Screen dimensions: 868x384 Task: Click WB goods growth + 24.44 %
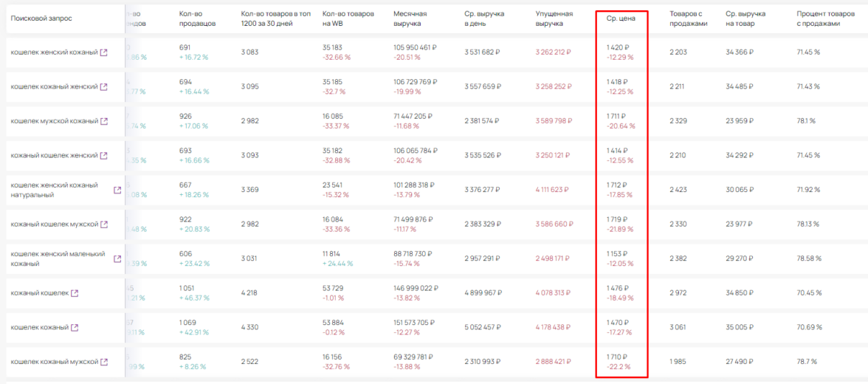coord(338,264)
